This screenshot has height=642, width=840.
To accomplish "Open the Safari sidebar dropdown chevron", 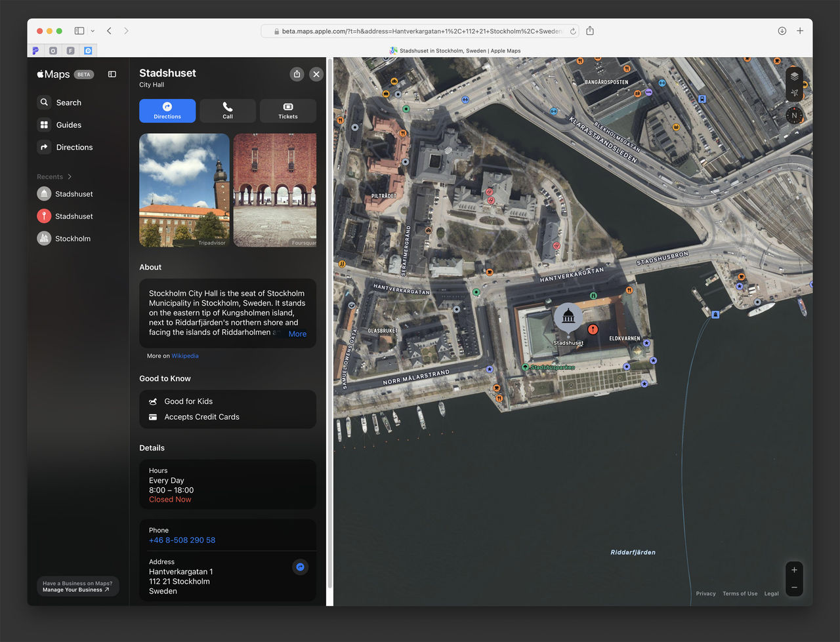I will [x=92, y=31].
